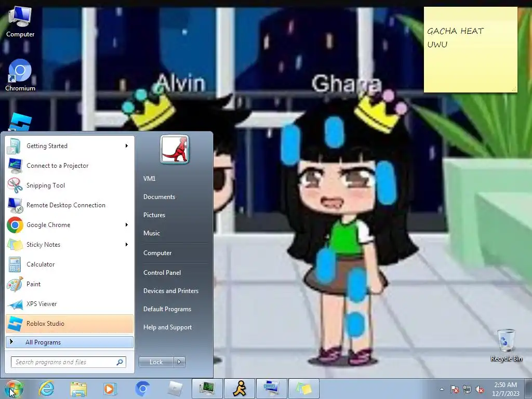
Task: Open Sticky Notes from Start menu
Action: click(x=69, y=244)
